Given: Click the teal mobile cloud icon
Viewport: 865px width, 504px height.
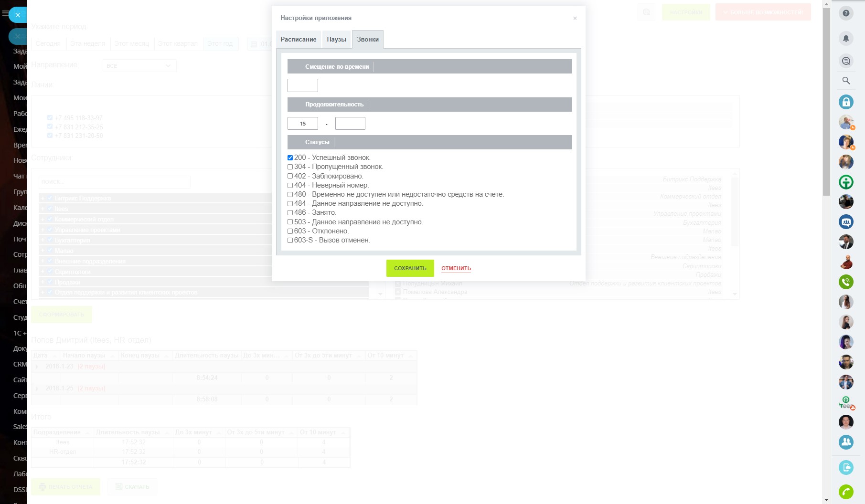Looking at the screenshot, I should (x=846, y=467).
